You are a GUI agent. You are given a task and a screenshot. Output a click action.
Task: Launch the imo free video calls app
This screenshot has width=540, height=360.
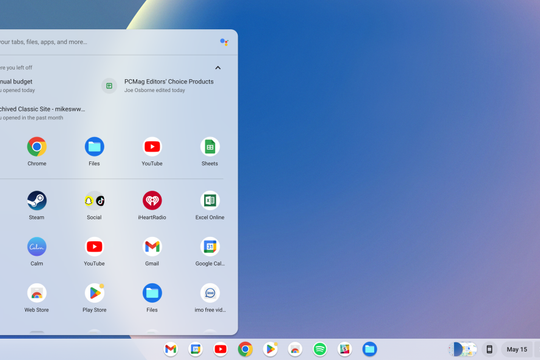point(210,293)
